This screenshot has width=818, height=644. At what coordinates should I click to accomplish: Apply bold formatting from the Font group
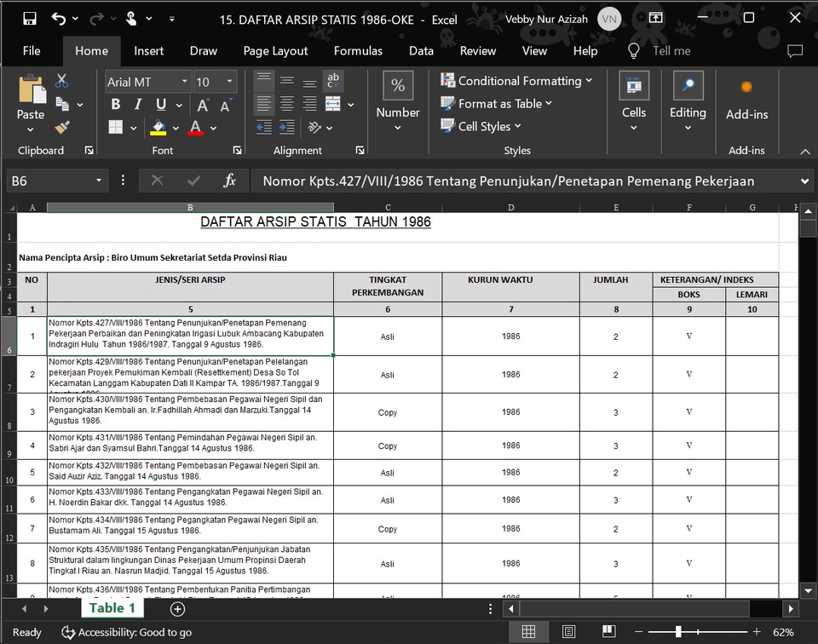115,104
